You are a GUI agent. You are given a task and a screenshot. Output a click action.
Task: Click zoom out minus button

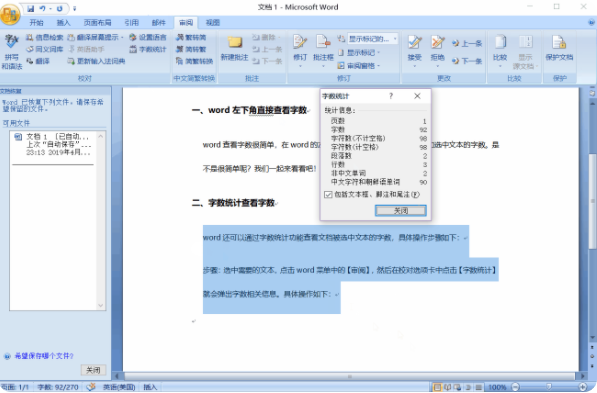[515, 387]
